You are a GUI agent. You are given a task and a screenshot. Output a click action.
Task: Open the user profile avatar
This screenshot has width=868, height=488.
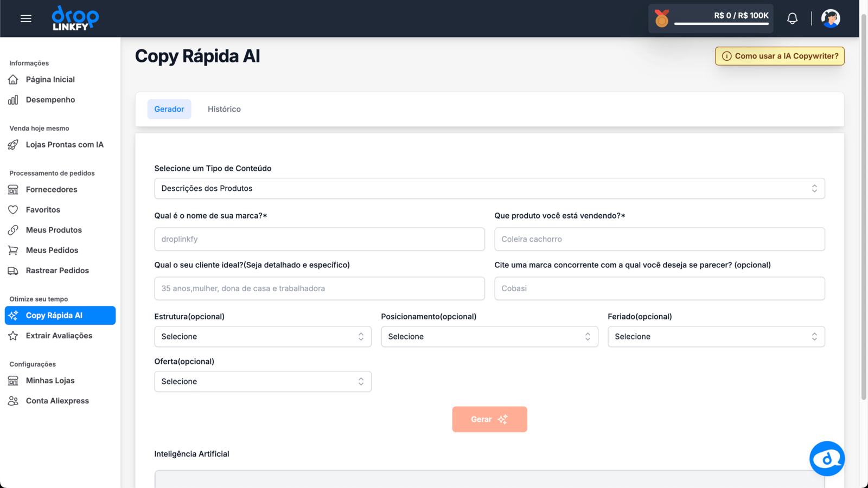pos(831,18)
